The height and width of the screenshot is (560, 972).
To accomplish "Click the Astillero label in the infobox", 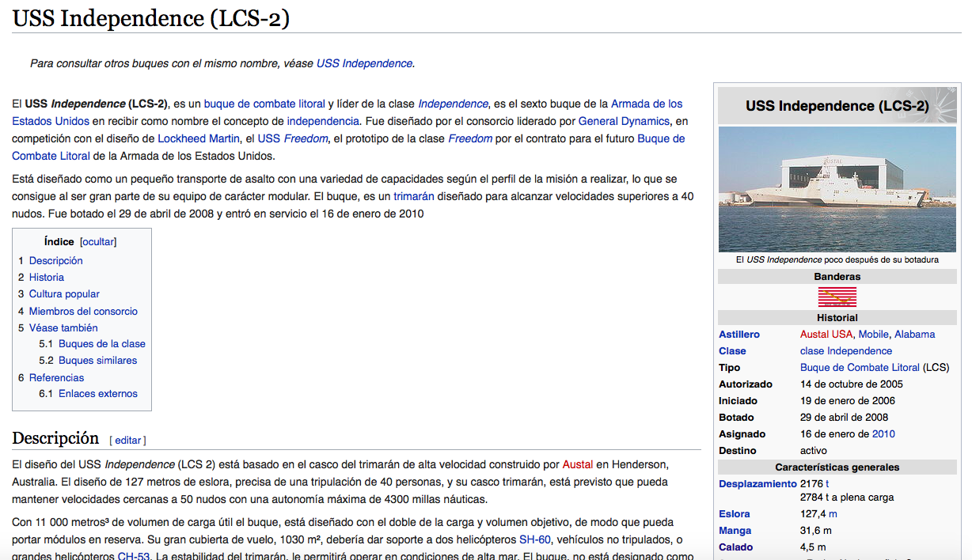I will point(739,335).
